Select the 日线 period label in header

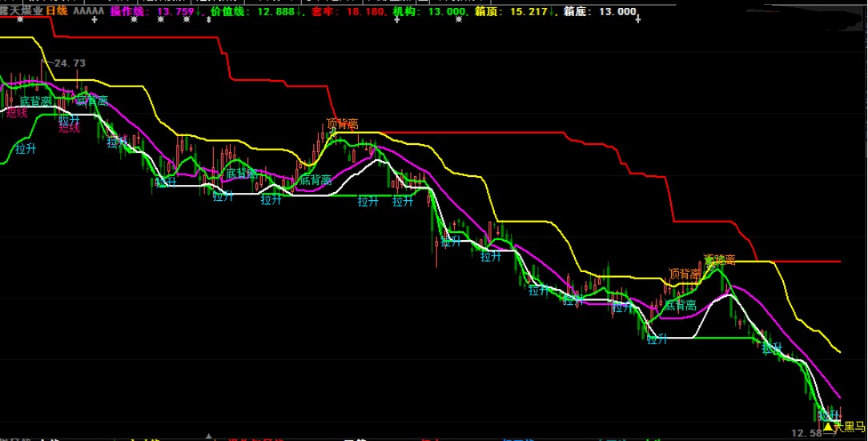click(x=56, y=12)
